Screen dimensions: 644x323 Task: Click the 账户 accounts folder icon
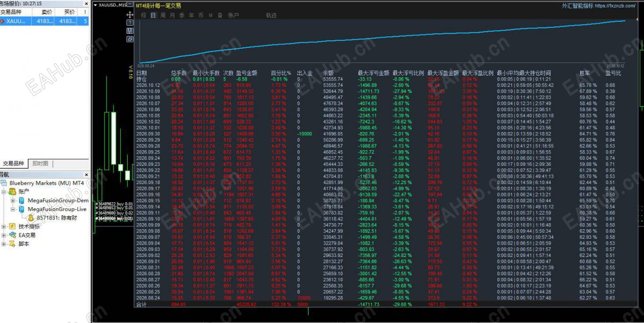pos(12,191)
